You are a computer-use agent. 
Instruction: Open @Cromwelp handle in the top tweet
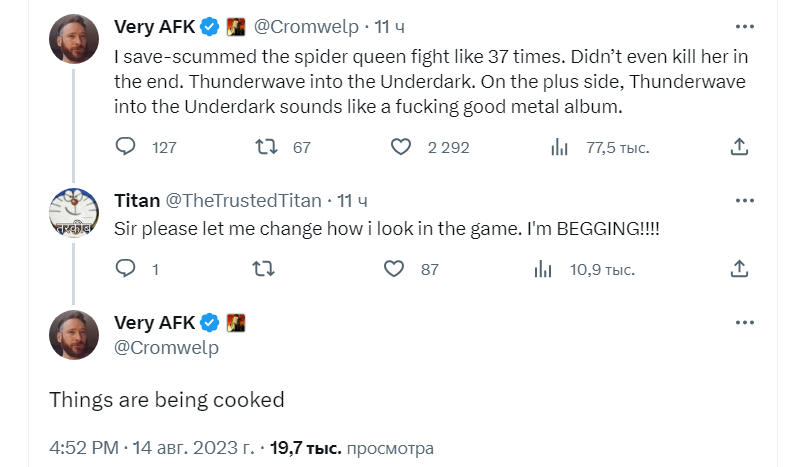(x=306, y=27)
